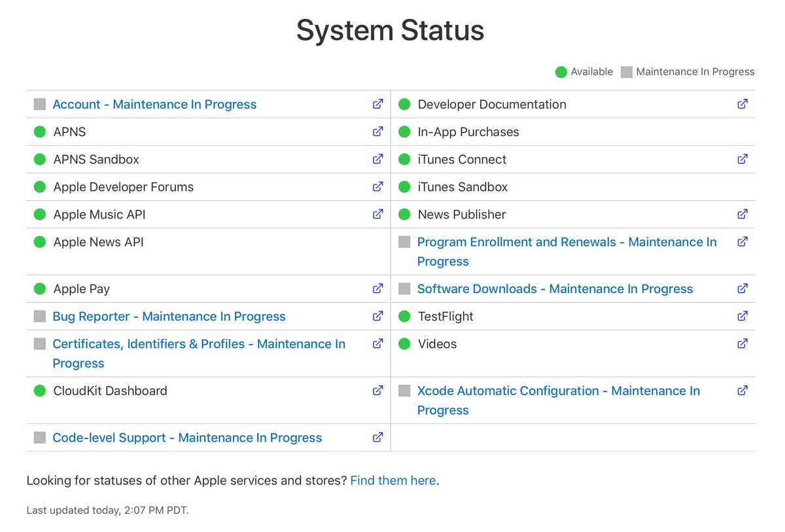Click gray maintenance square beside Account
Image resolution: width=785 pixels, height=532 pixels.
pos(40,104)
